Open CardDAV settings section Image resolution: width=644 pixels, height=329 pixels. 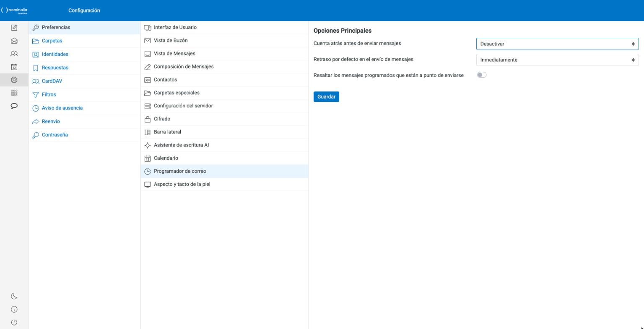click(84, 81)
